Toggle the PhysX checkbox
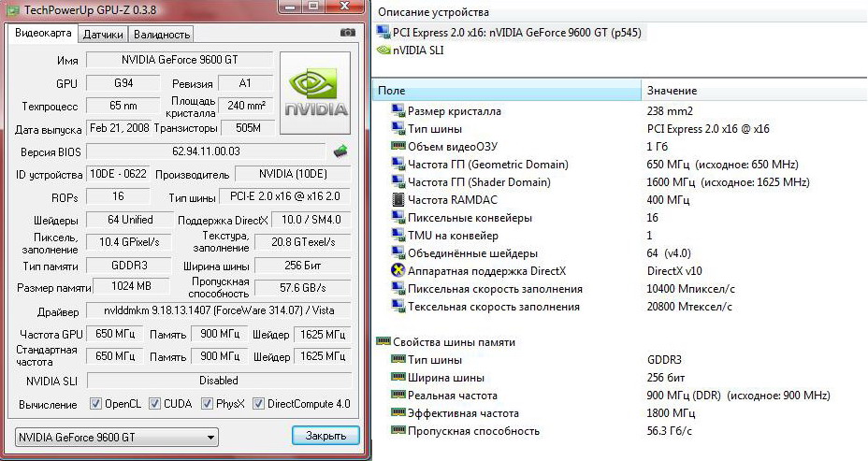This screenshot has height=461, width=868. (207, 403)
